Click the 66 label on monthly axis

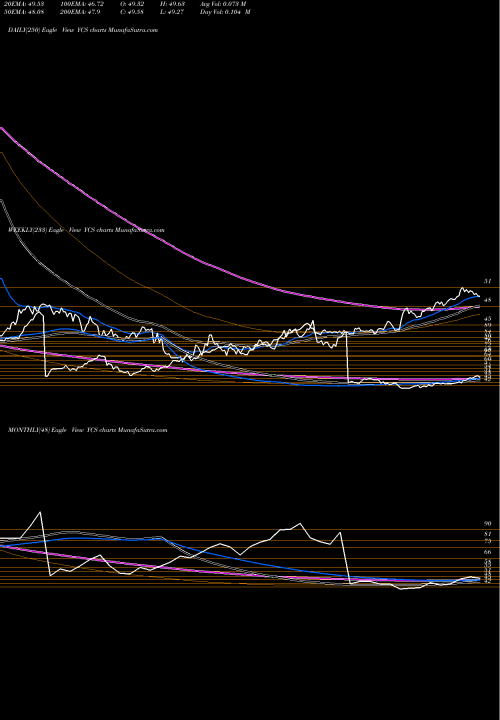point(488,552)
